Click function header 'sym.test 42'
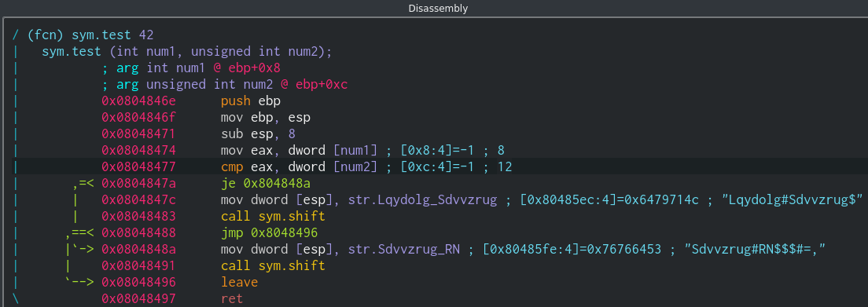 (x=112, y=35)
